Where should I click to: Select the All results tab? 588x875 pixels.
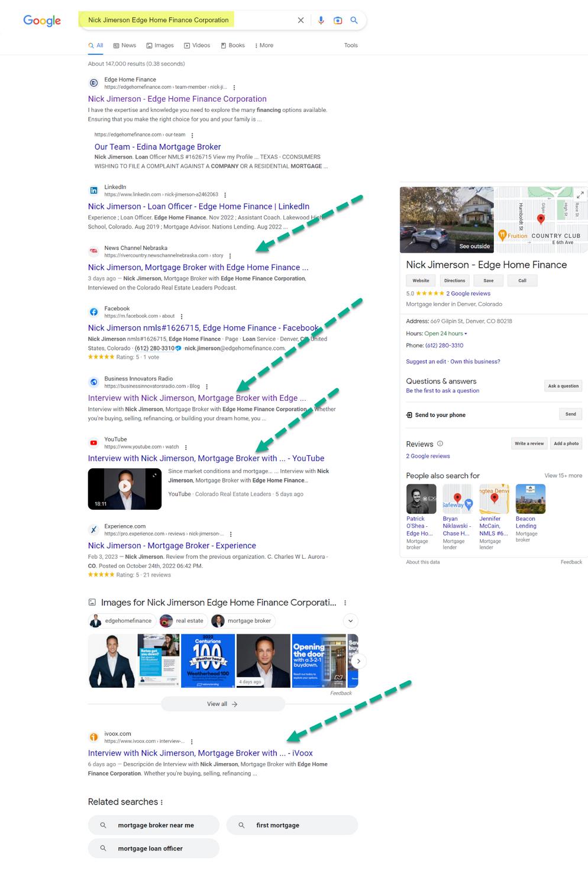tap(96, 46)
